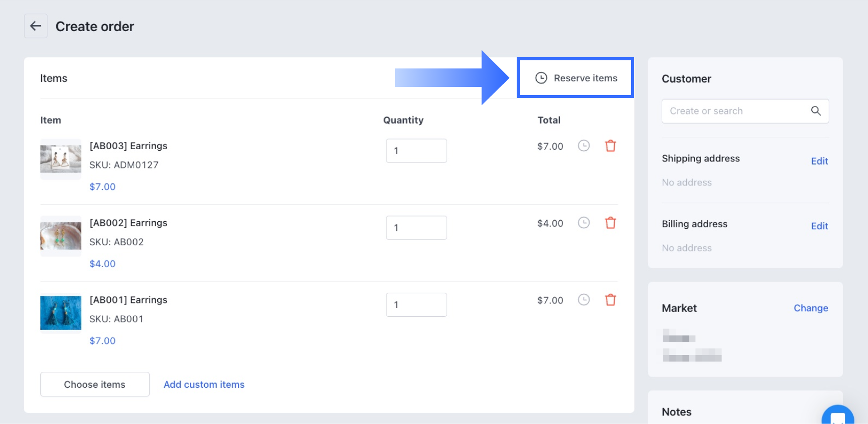Focus the Create or search customer field
Screen dimensions: 868x424
[735, 111]
